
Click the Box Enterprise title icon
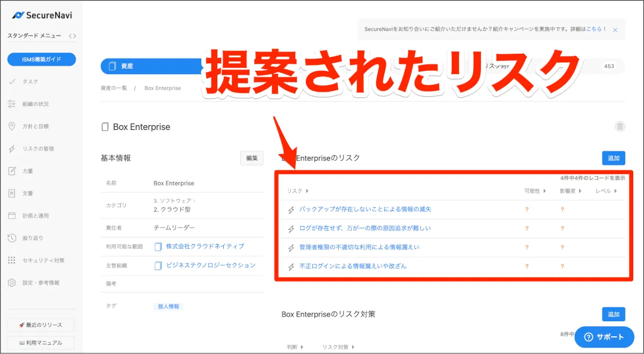click(x=105, y=127)
